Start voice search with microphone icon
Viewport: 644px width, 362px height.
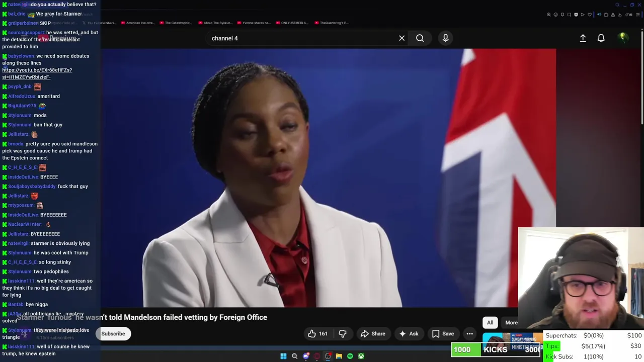445,38
